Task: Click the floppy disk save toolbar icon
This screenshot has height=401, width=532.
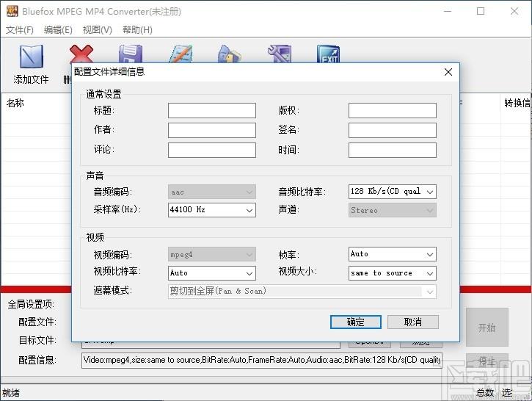Action: (x=131, y=54)
